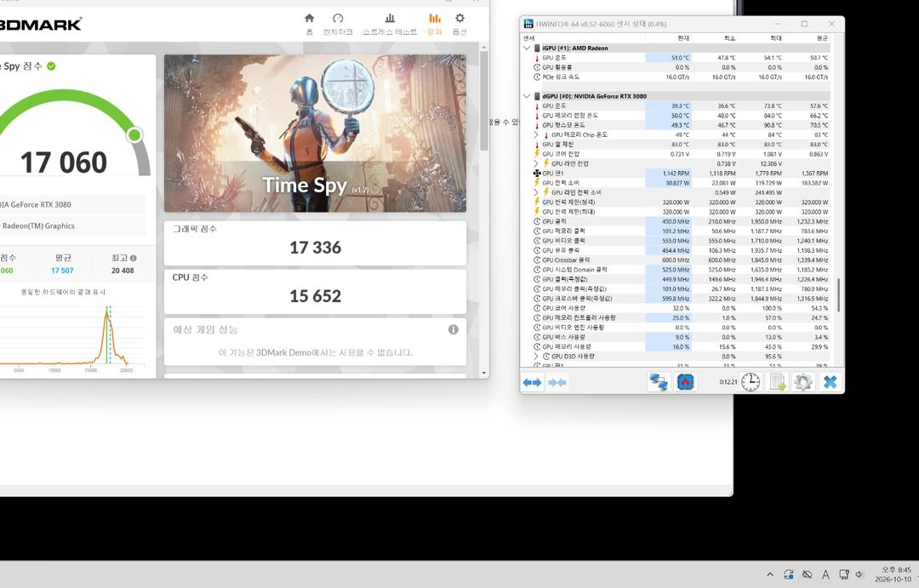Screen dimensions: 919x588
Task: Click the 현재 column header in HWiNFO
Action: tap(682, 38)
